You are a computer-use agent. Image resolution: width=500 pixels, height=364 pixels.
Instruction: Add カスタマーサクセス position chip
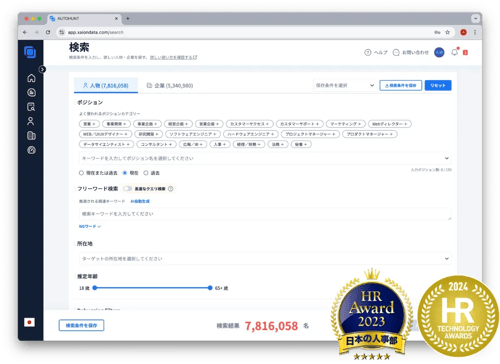pos(249,124)
